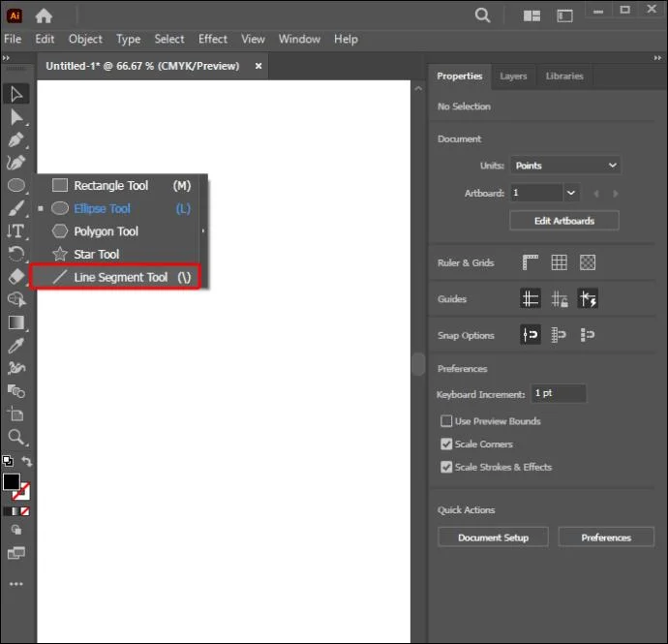Screen dimensions: 668x644
Task: Toggle Smart Guides icon
Action: click(588, 298)
